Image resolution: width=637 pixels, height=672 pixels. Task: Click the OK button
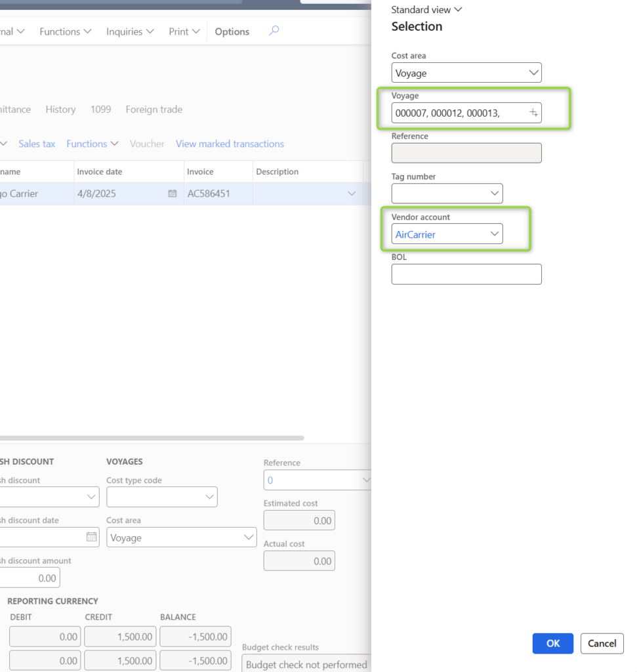pos(552,643)
